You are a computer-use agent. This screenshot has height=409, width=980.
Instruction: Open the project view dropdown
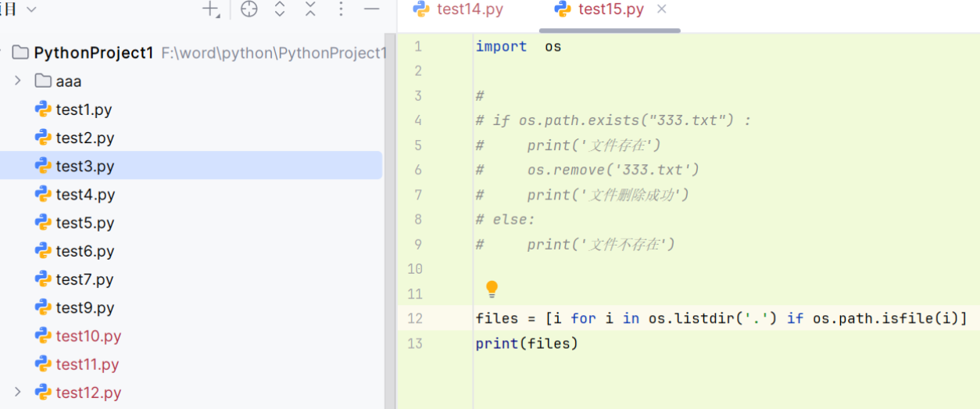pos(31,9)
